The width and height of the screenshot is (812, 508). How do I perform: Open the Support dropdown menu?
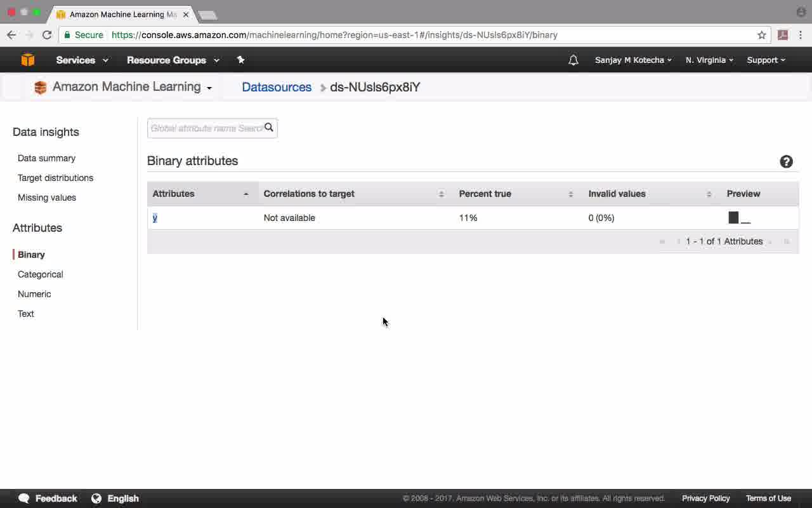coord(766,60)
